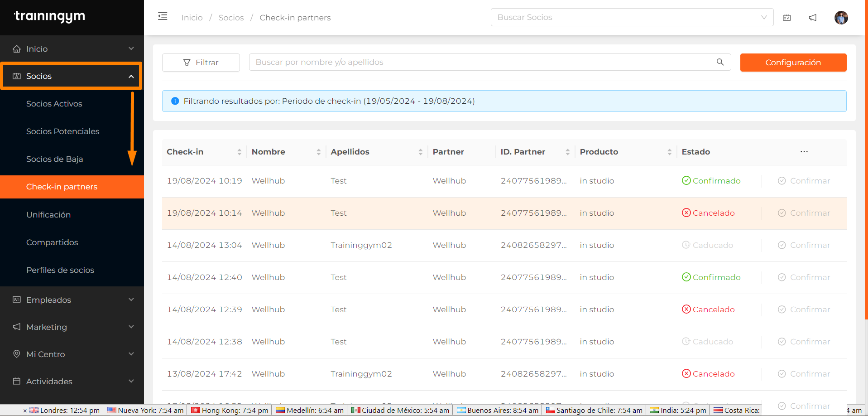The height and width of the screenshot is (416, 868).
Task: Expand the Inicio sidebar section
Action: pyautogui.click(x=131, y=48)
